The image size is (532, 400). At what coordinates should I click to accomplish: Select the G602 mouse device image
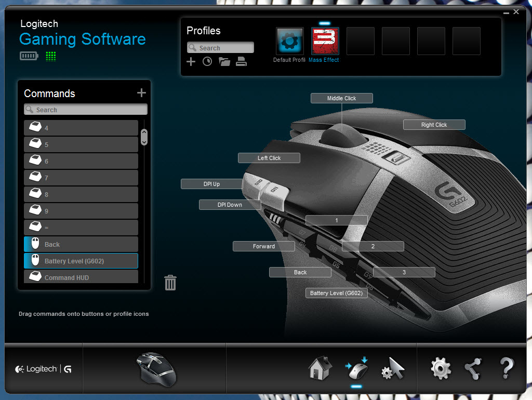(156, 370)
